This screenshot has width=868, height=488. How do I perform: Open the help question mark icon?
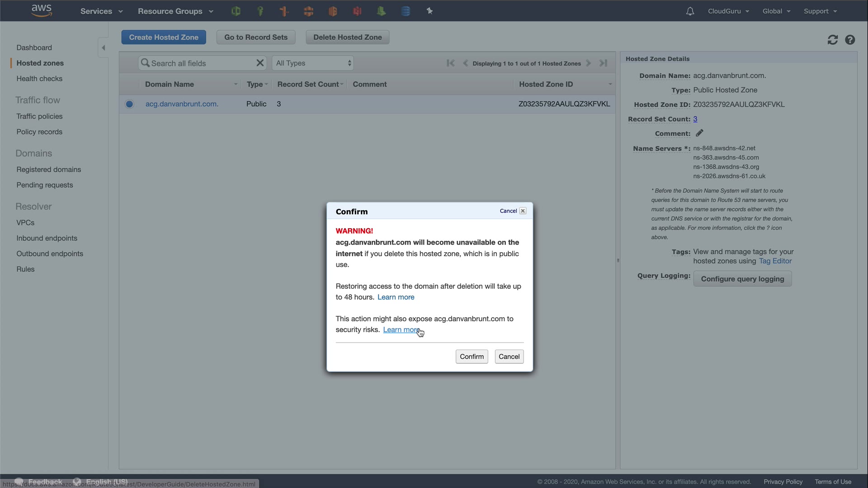pos(850,40)
